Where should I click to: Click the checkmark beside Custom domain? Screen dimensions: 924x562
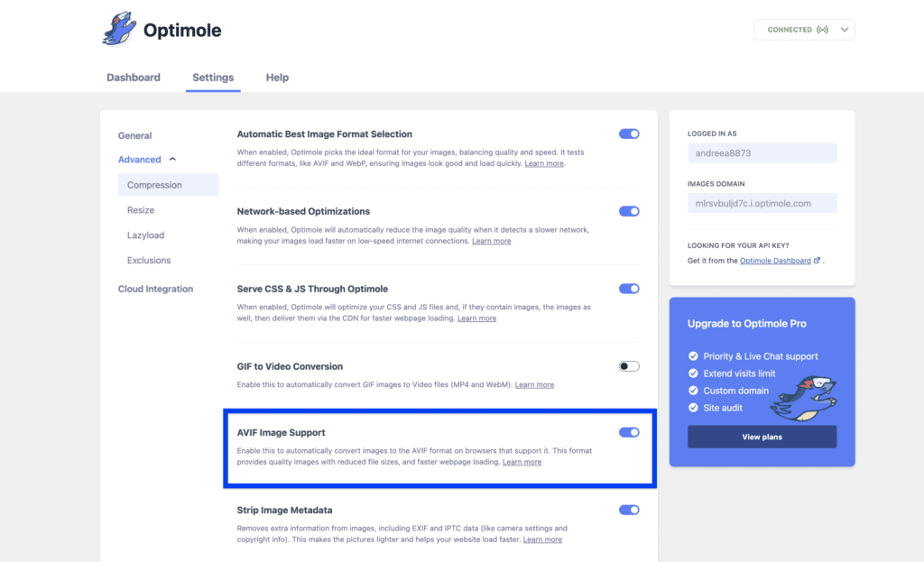695,390
